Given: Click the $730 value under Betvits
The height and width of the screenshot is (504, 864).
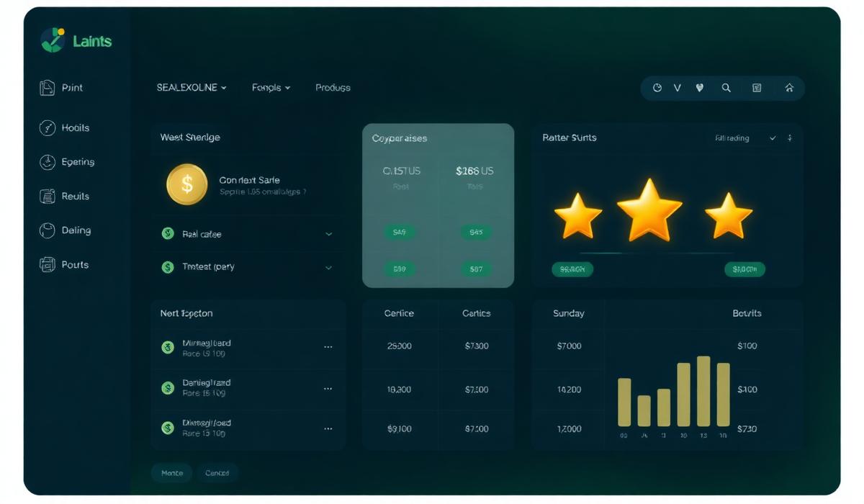Looking at the screenshot, I should click(x=747, y=428).
